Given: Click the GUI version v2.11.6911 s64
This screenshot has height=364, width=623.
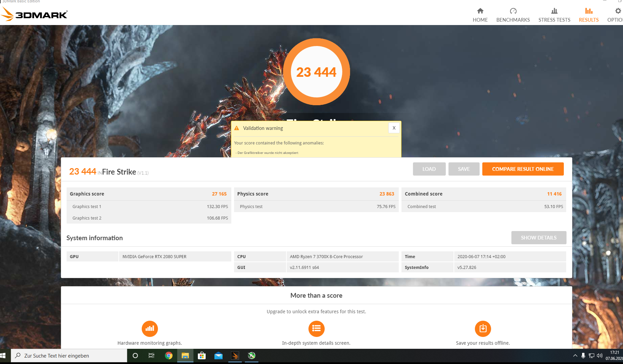Looking at the screenshot, I should 304,267.
